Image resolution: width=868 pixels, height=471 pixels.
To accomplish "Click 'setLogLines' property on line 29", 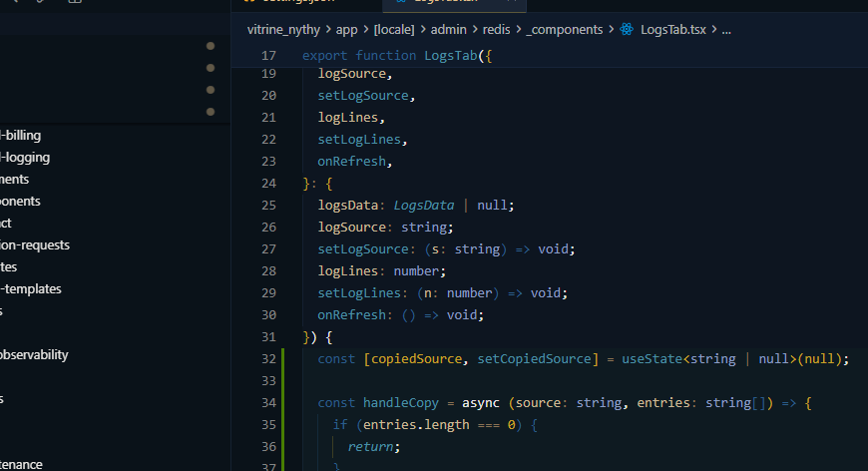I will (359, 292).
